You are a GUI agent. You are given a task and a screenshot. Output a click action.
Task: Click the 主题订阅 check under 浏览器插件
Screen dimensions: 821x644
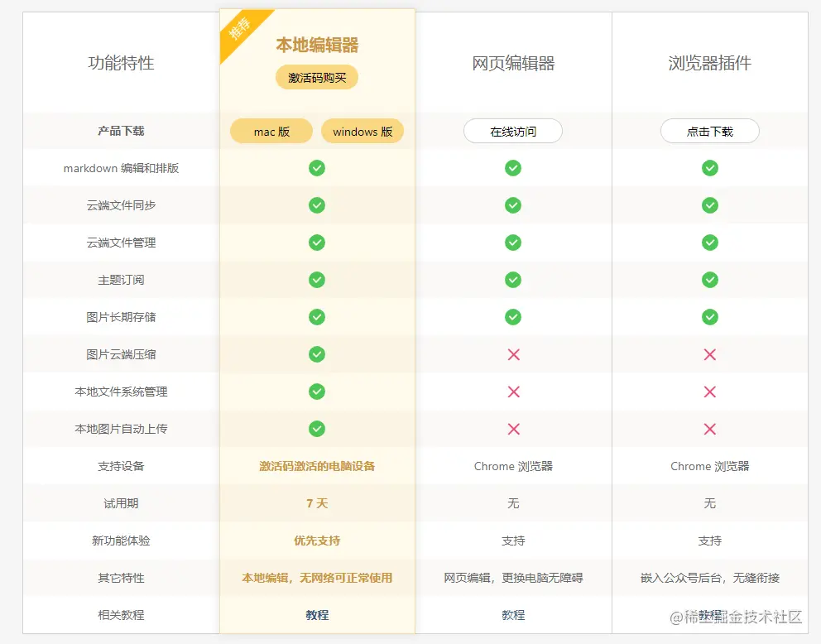pyautogui.click(x=710, y=280)
